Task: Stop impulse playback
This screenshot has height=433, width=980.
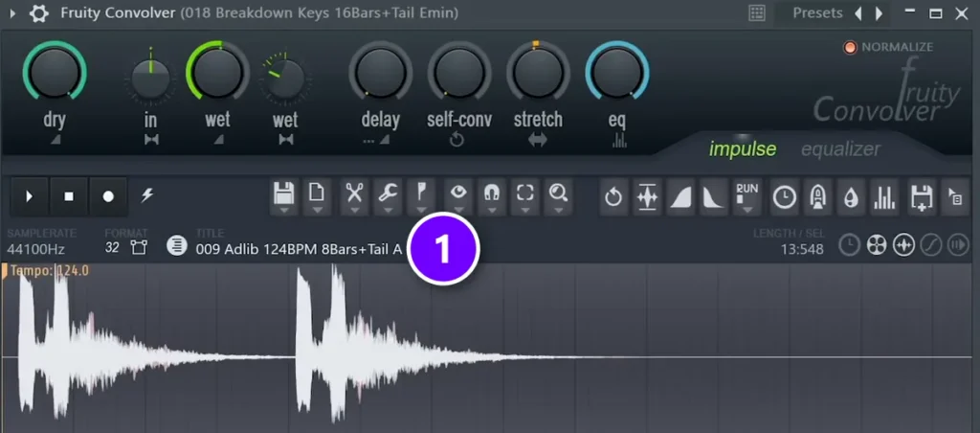Action: [69, 196]
